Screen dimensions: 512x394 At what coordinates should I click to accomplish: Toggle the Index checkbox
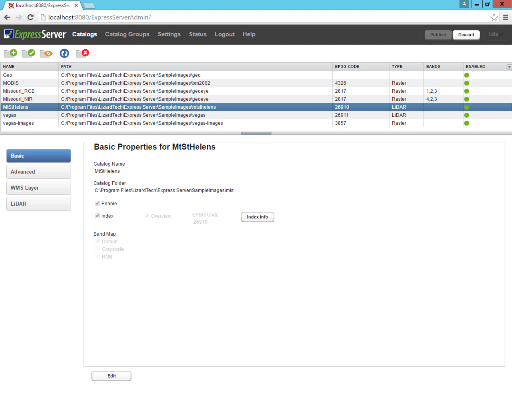click(x=97, y=216)
